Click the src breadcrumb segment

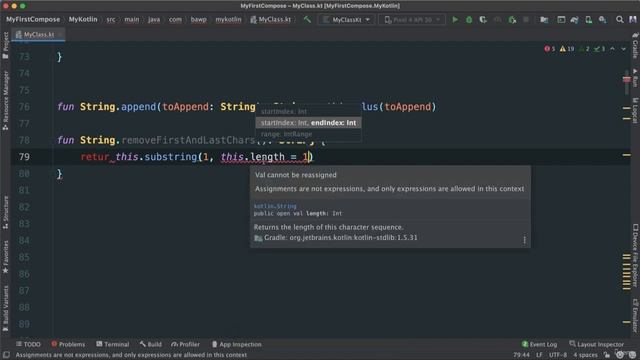point(111,19)
